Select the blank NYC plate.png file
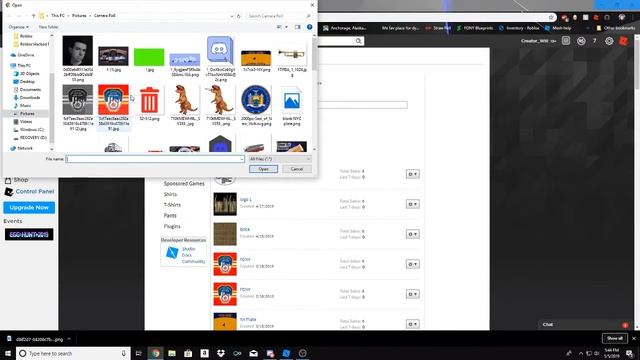The width and height of the screenshot is (640, 360). [291, 106]
